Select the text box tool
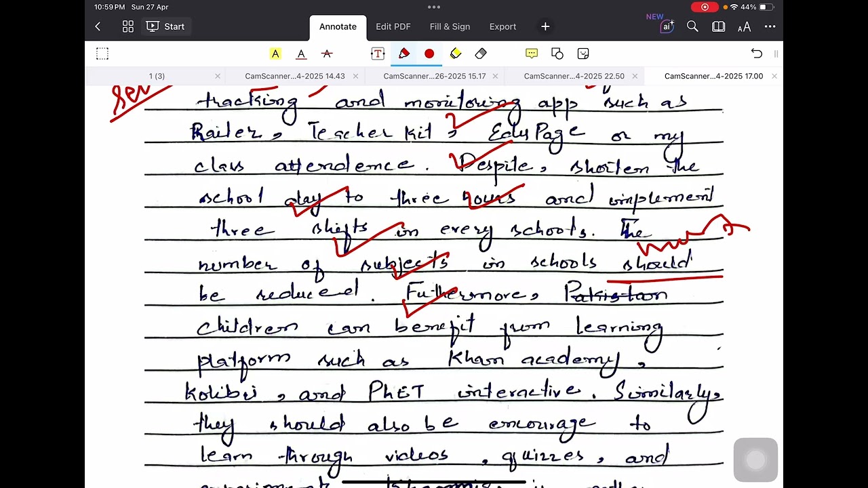Screen dimensions: 868x488 click(378, 54)
